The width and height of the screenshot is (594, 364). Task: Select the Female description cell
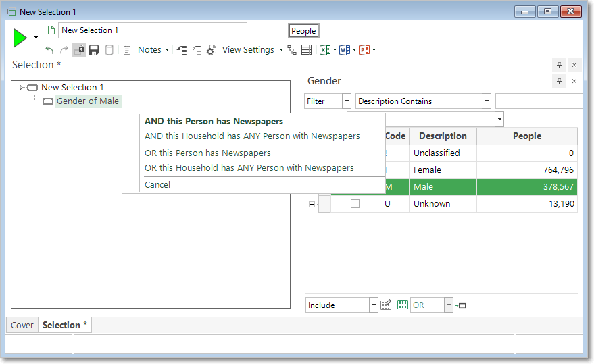pos(443,170)
